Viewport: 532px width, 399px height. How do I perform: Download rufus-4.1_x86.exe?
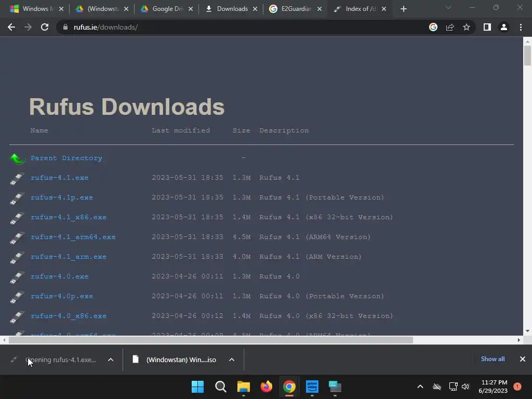click(69, 217)
